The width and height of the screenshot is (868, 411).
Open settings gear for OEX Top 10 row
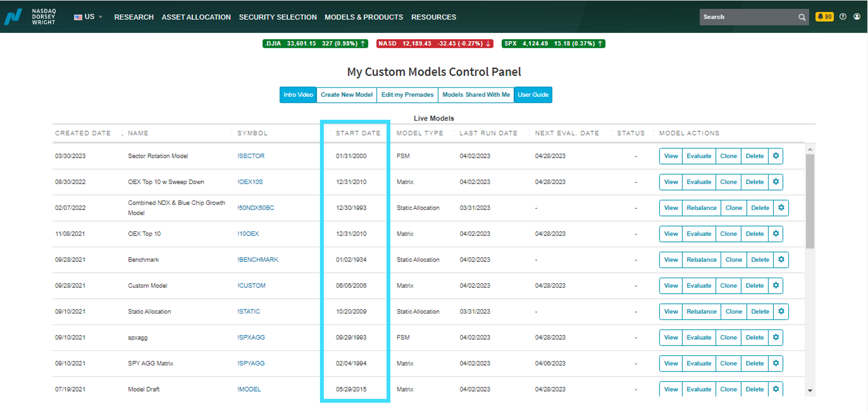[x=776, y=234]
